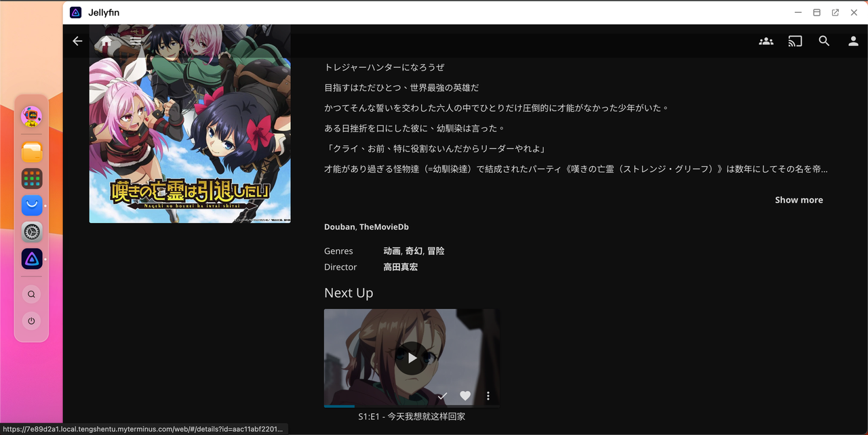Click the Cast to device icon

tap(795, 41)
